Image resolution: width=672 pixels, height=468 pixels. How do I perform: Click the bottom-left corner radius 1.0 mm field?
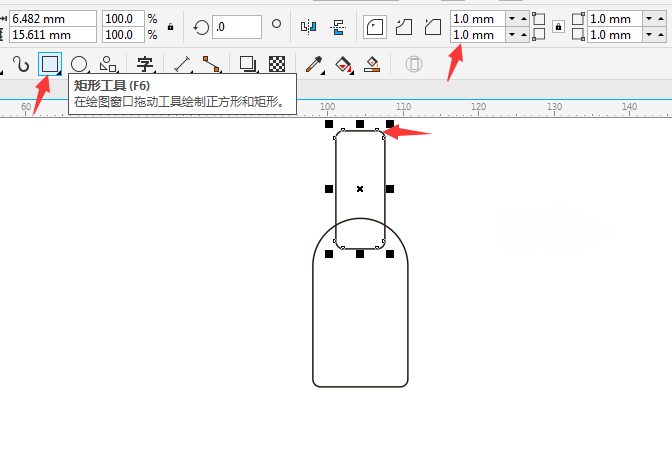(x=478, y=35)
